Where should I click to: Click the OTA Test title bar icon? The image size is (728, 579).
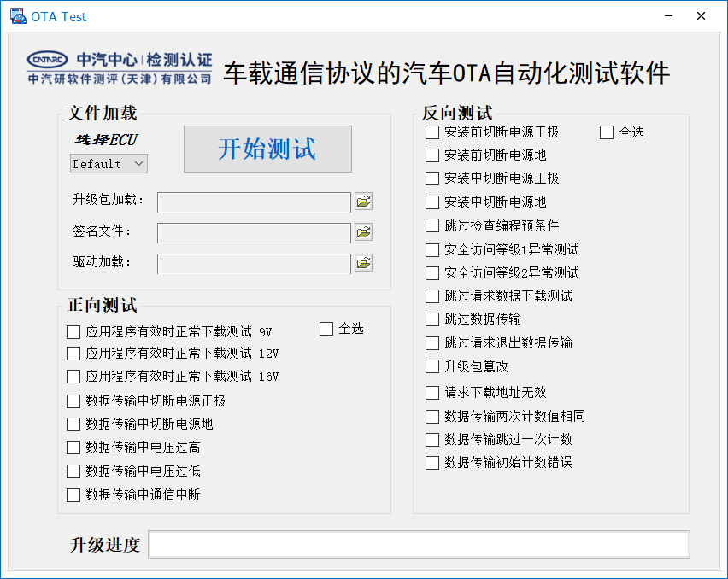[x=19, y=15]
